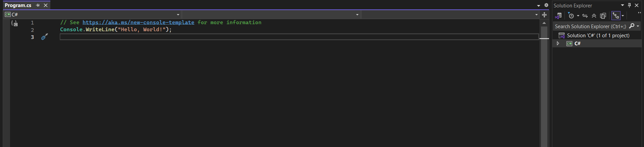Screen dimensions: 644x147
Task: Open the search options dropdown arrow
Action: (x=638, y=26)
